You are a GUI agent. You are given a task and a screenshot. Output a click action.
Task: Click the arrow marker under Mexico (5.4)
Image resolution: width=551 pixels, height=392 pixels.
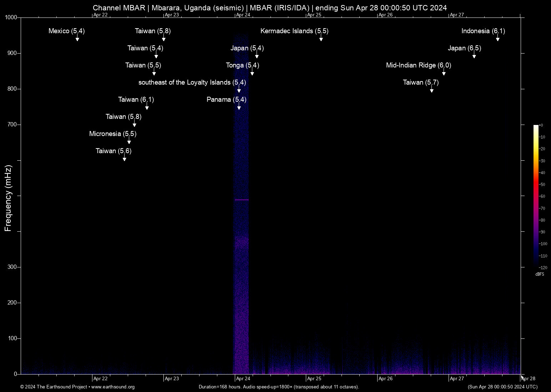pyautogui.click(x=77, y=39)
